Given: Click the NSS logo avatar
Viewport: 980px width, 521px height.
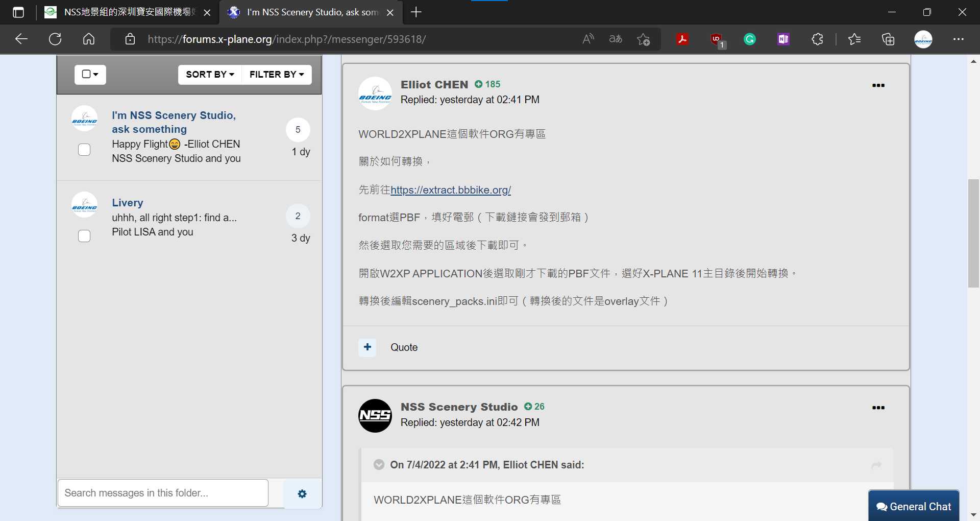Looking at the screenshot, I should [x=375, y=416].
